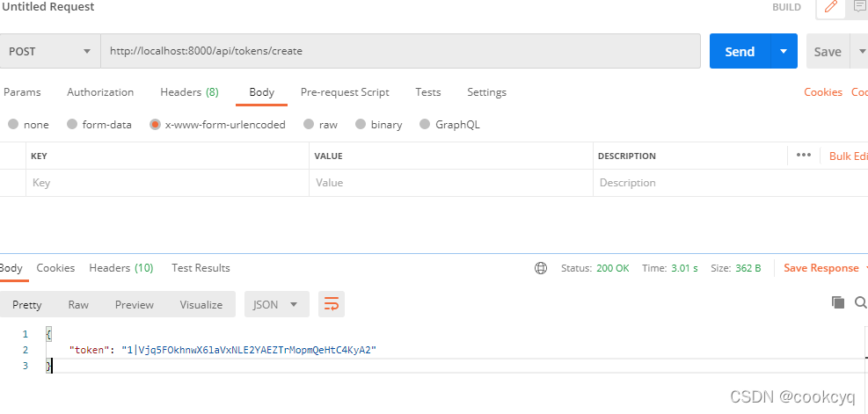The height and width of the screenshot is (414, 868).
Task: Switch to the Test Results tab
Action: coord(201,268)
